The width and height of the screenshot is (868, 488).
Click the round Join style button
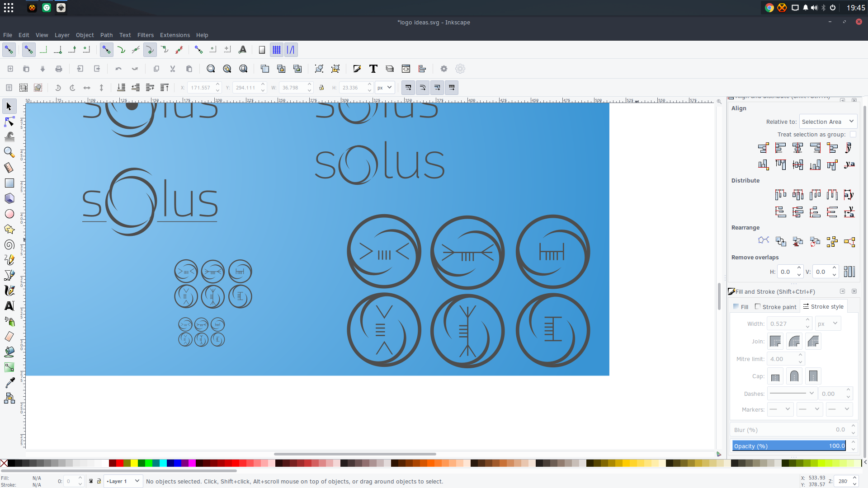click(794, 341)
